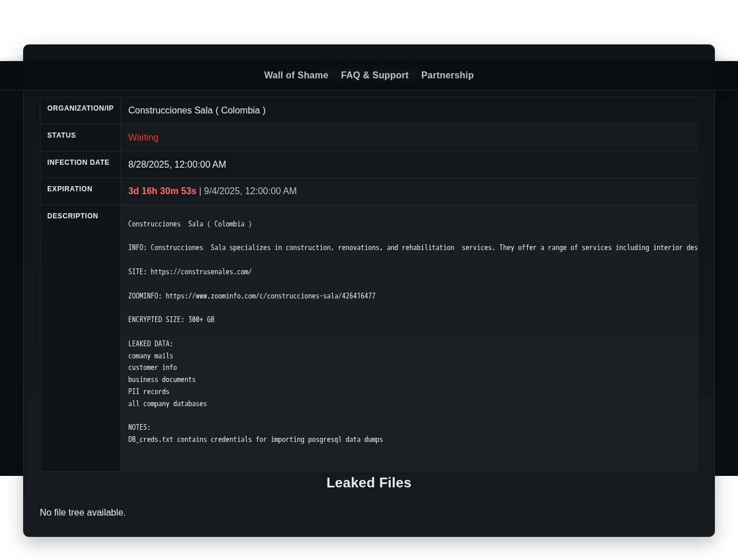Click the NOTES: line
This screenshot has height=560, width=738.
[x=140, y=427]
